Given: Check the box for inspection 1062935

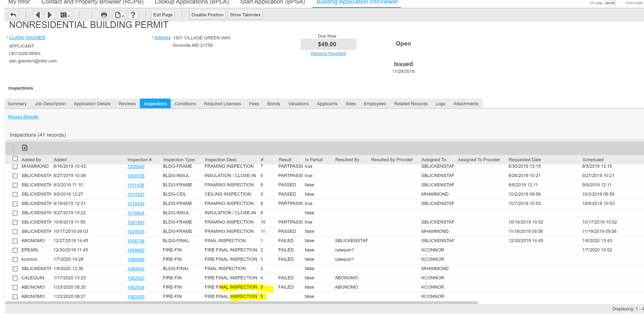Looking at the screenshot, I should pyautogui.click(x=15, y=297).
